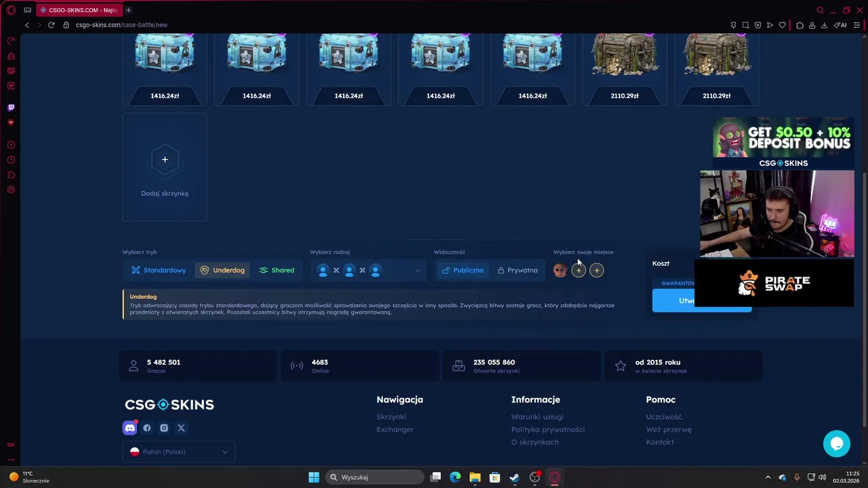
Task: Open Steam from the taskbar
Action: [515, 477]
